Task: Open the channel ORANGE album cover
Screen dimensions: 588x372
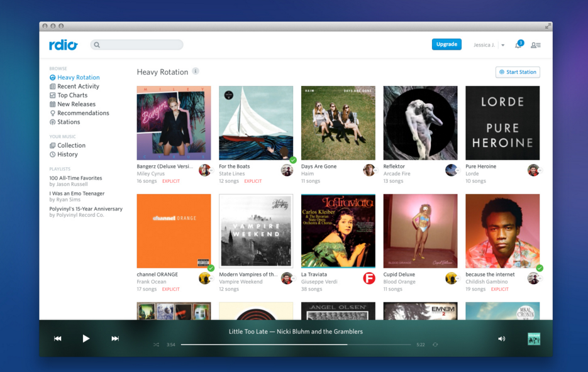Action: point(174,231)
